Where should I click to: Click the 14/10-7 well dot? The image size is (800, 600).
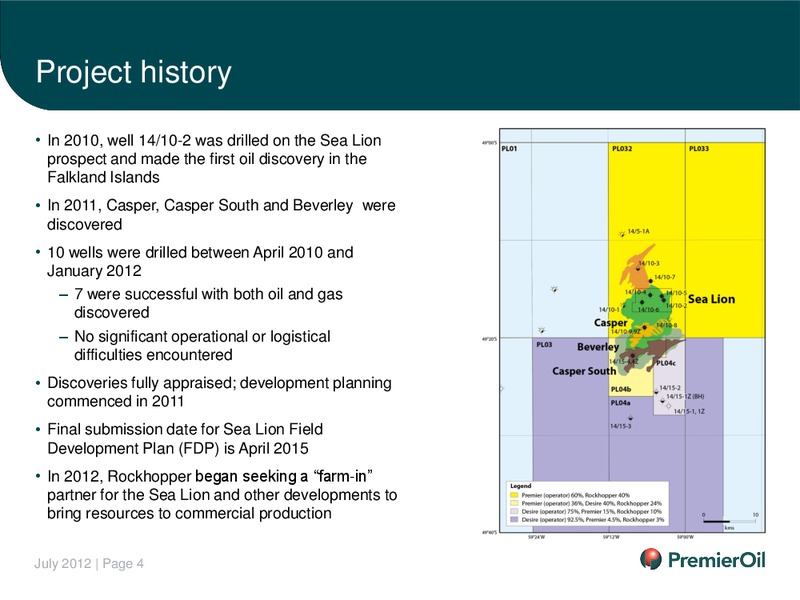coord(651,281)
